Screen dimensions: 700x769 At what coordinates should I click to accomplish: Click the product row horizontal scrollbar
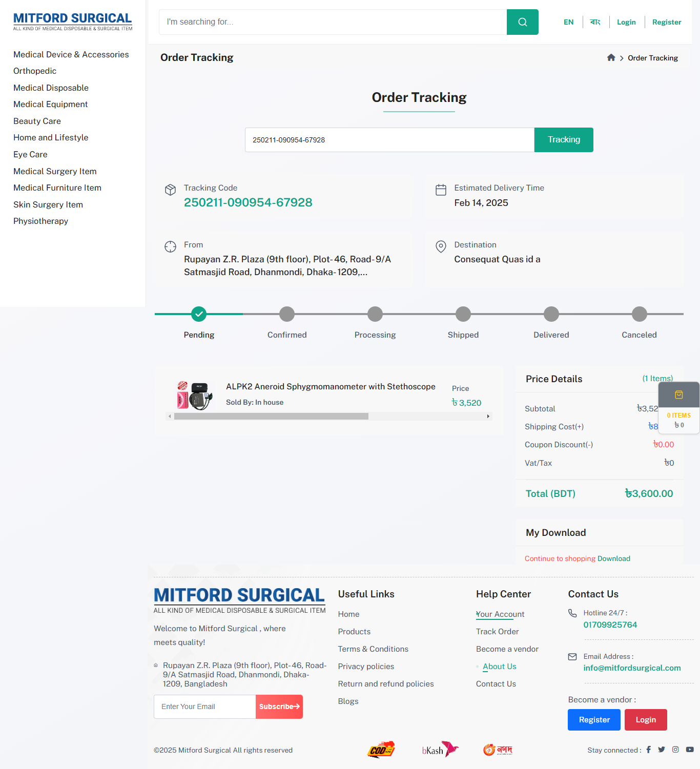[271, 417]
